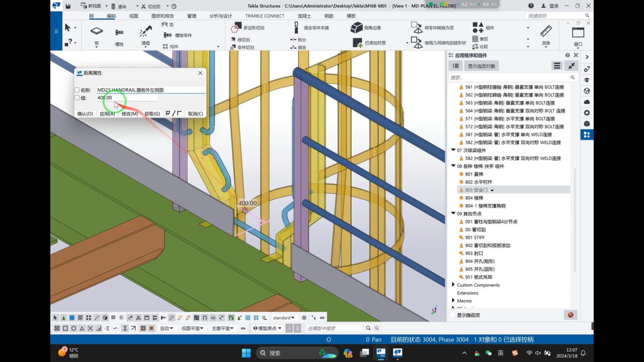
Task: Open side panel settings gear icon
Action: 587,113
